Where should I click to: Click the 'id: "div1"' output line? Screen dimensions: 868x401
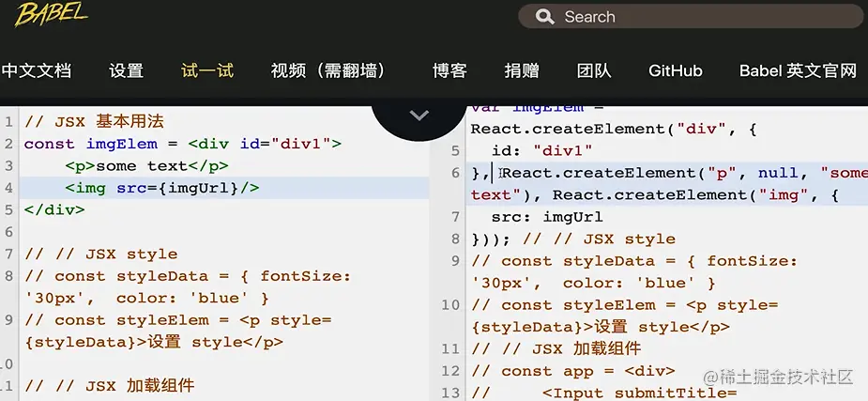(542, 150)
